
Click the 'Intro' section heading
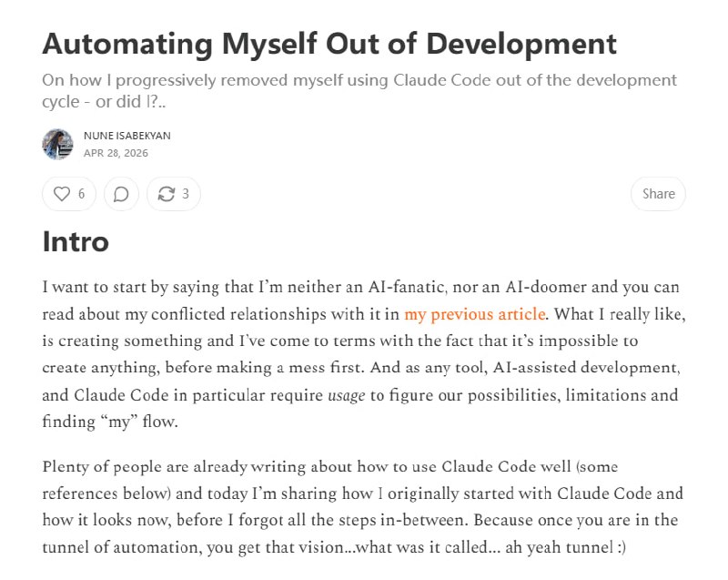(x=76, y=241)
